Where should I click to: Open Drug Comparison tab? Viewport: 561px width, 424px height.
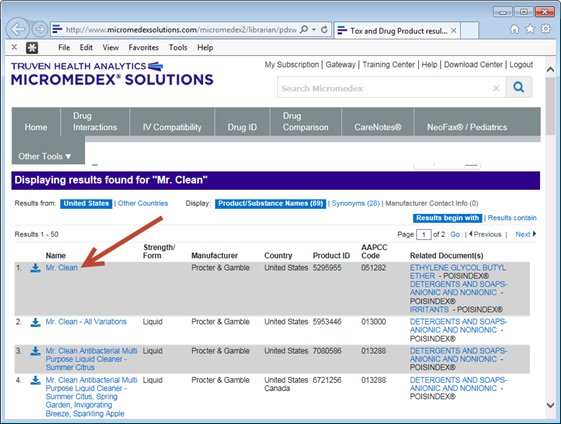point(306,122)
